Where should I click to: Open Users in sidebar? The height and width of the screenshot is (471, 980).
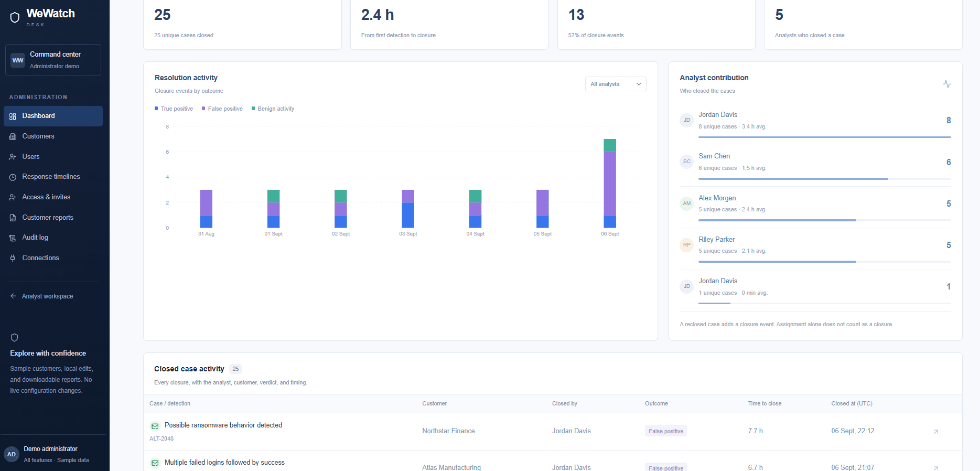[x=53, y=157]
